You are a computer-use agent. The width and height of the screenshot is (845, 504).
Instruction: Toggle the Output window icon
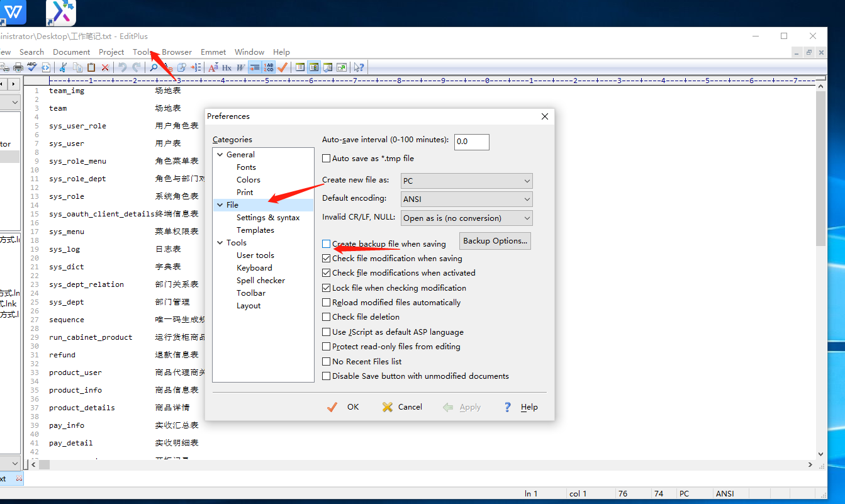[x=328, y=67]
